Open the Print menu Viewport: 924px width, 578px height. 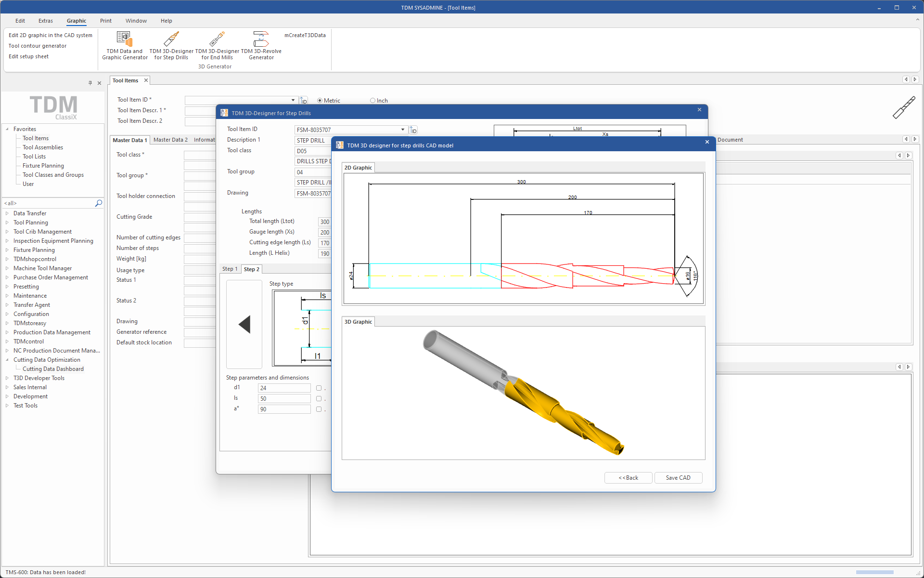tap(106, 21)
